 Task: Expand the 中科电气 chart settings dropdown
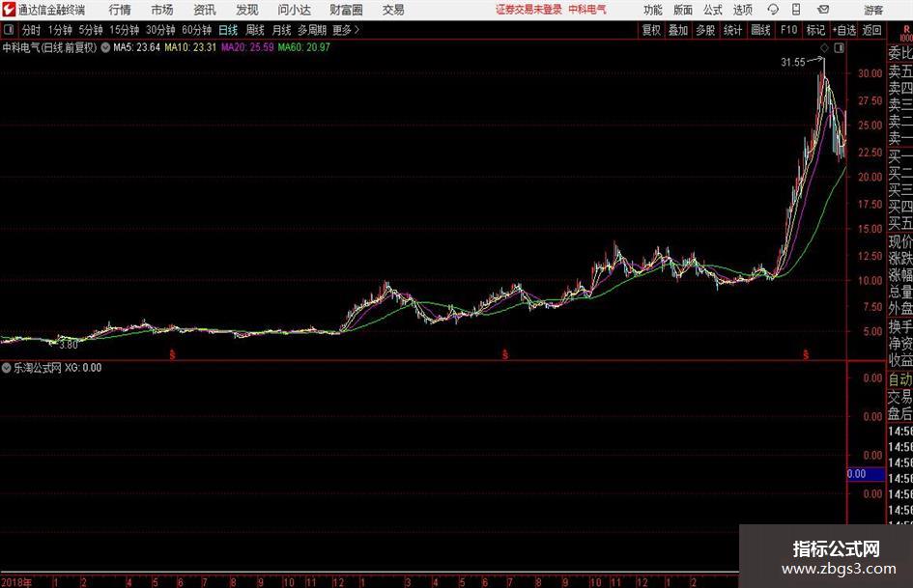[x=105, y=47]
